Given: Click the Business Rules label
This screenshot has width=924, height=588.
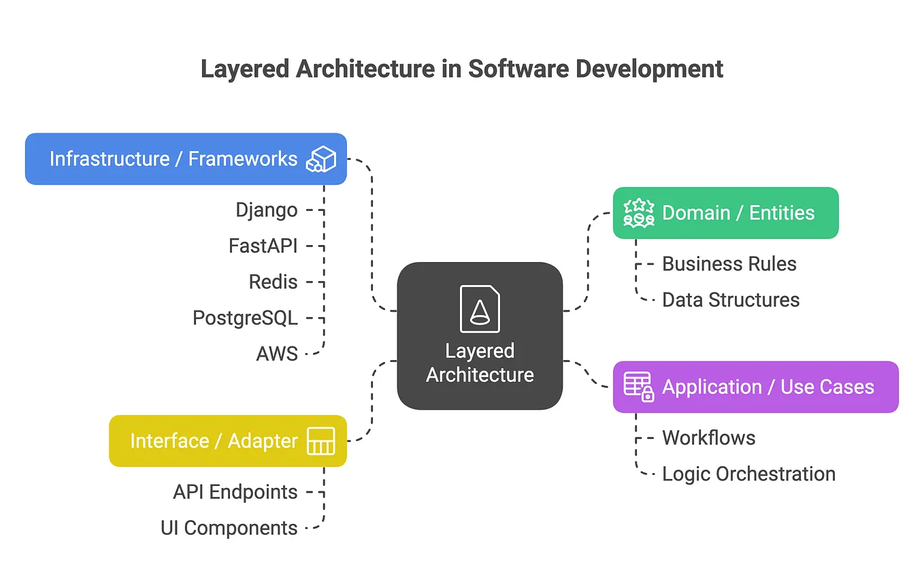Looking at the screenshot, I should point(729,264).
